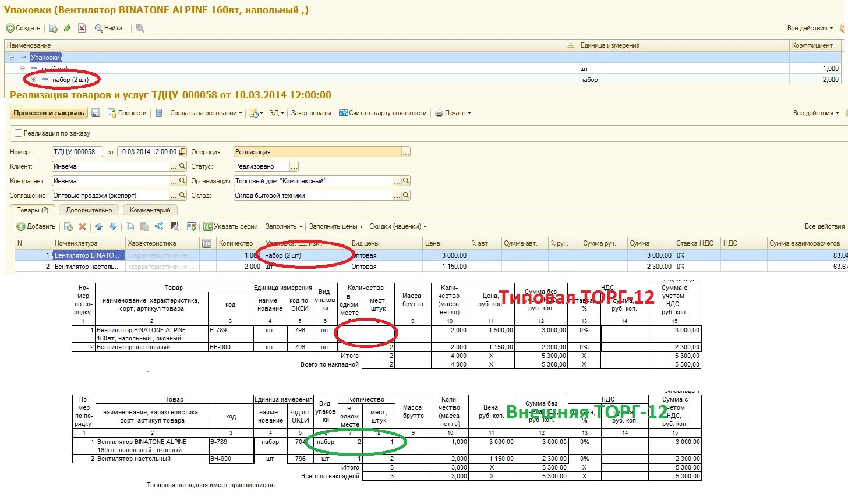Click magnifier icon next to Склад field

406,196
